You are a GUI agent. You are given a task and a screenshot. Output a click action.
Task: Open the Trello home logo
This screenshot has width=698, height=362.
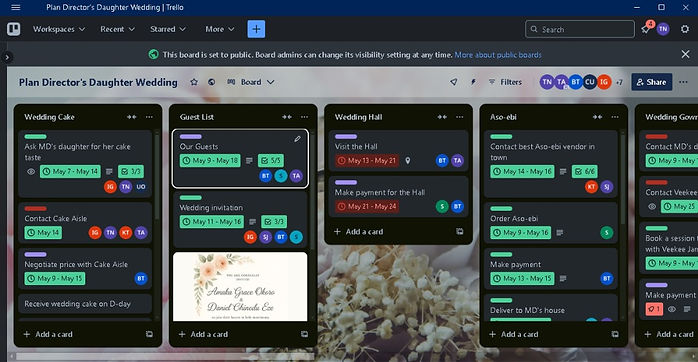pyautogui.click(x=13, y=29)
